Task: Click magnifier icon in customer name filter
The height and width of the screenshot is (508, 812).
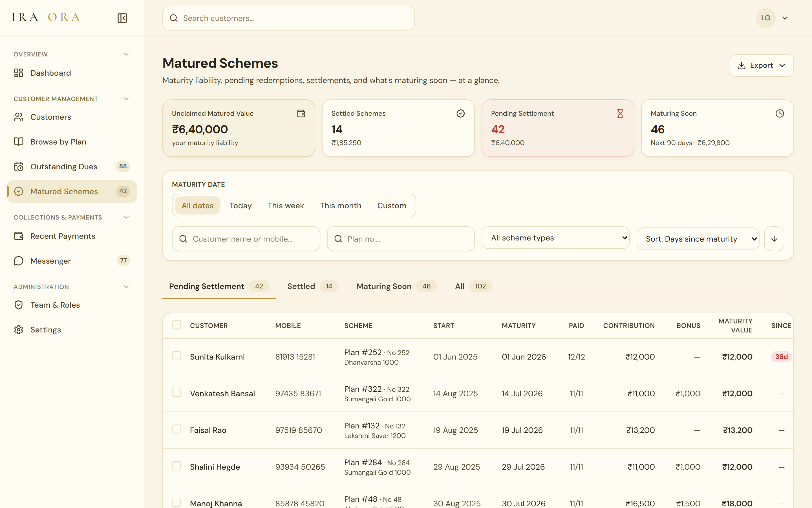Action: 183,239
